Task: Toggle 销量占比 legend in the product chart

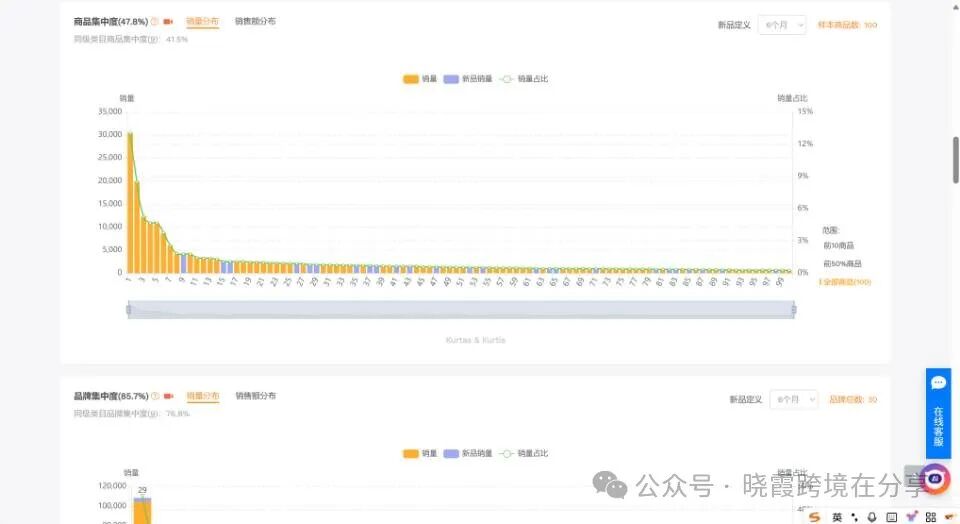Action: point(524,79)
